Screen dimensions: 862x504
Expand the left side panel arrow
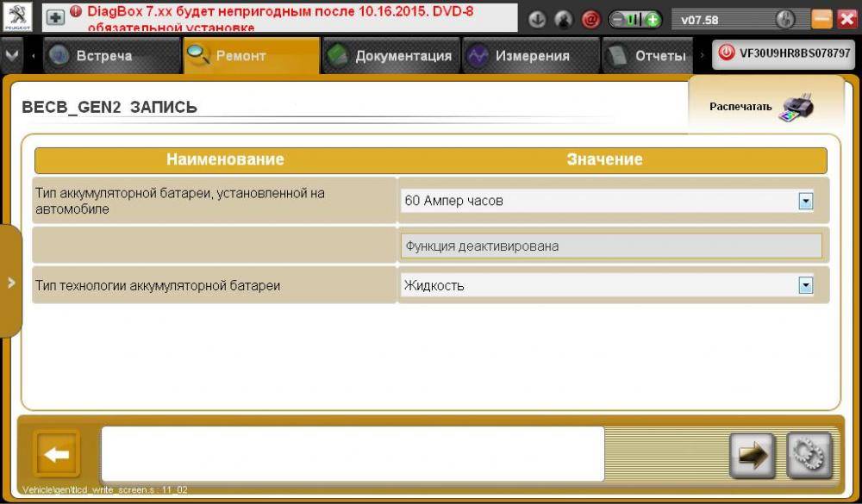tap(10, 282)
